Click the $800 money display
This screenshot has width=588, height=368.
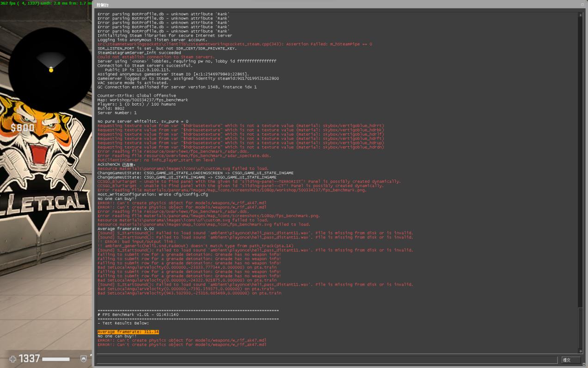click(x=23, y=128)
